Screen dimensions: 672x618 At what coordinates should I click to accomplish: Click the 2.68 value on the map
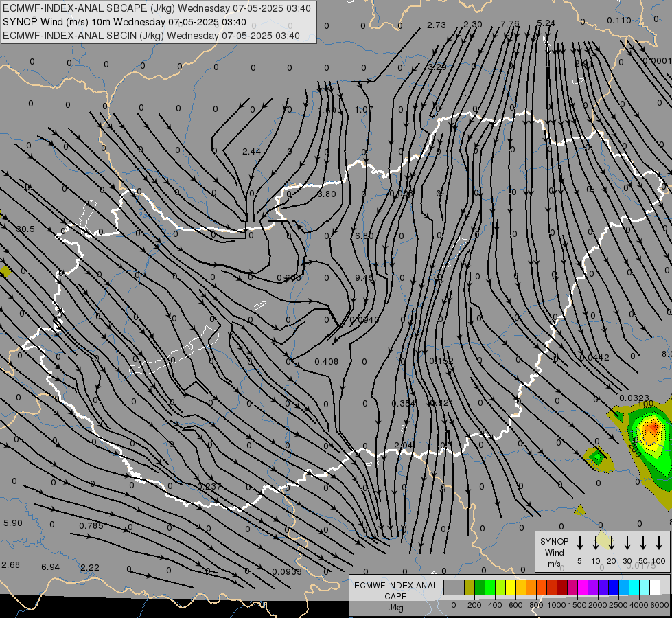point(11,565)
